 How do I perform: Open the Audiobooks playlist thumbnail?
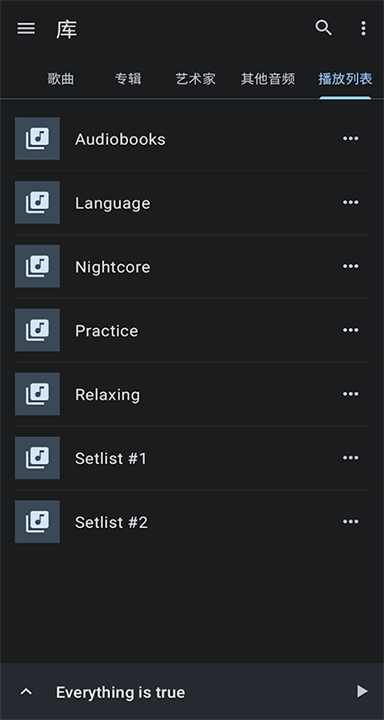(37, 139)
